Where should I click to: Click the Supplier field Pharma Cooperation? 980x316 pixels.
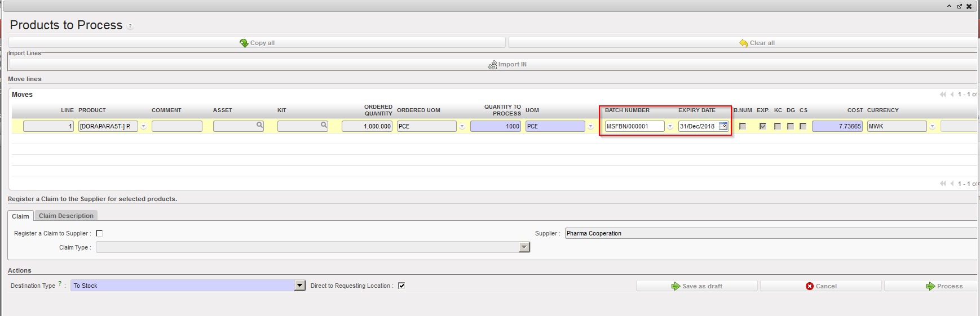coord(771,233)
